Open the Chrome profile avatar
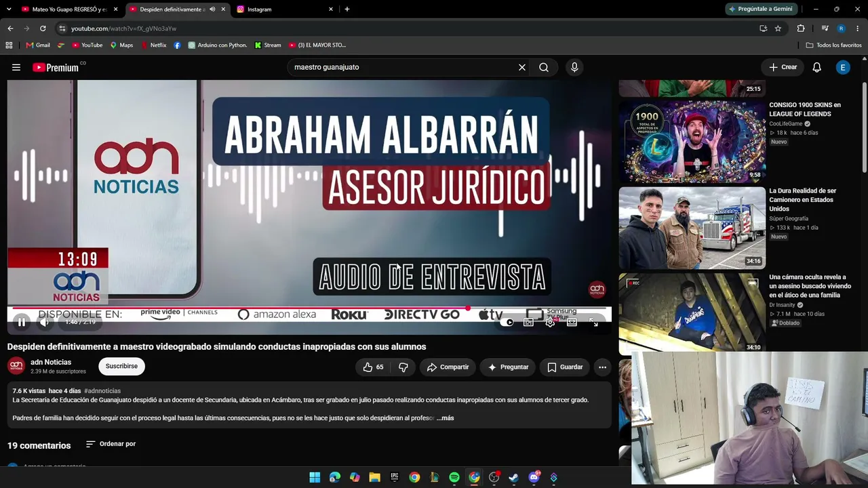 [x=841, y=28]
